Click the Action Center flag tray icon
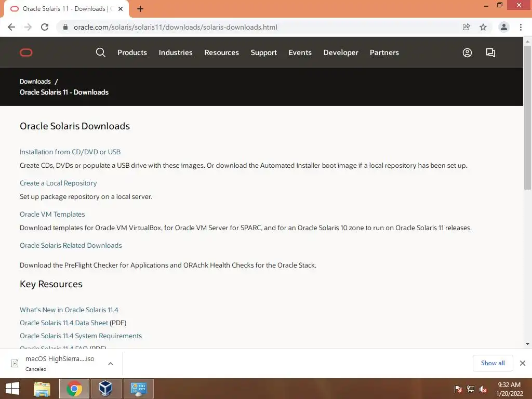Viewport: 532px width, 399px height. click(458, 389)
